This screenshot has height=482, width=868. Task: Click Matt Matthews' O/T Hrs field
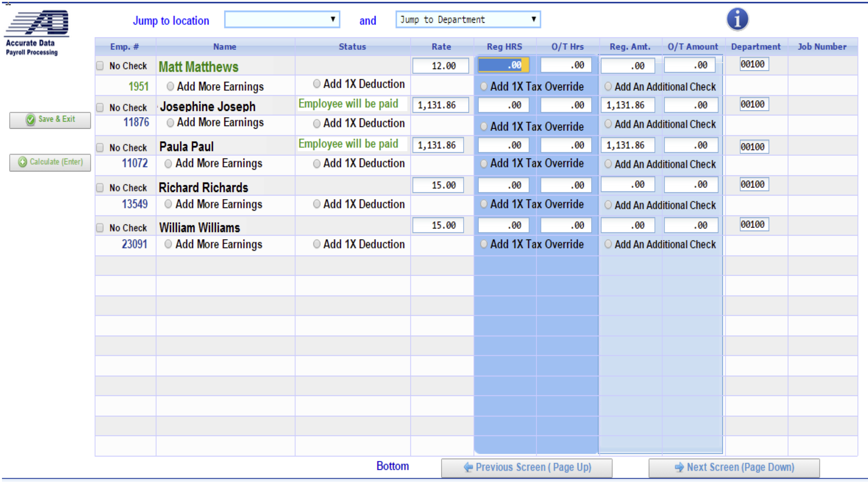(x=566, y=65)
